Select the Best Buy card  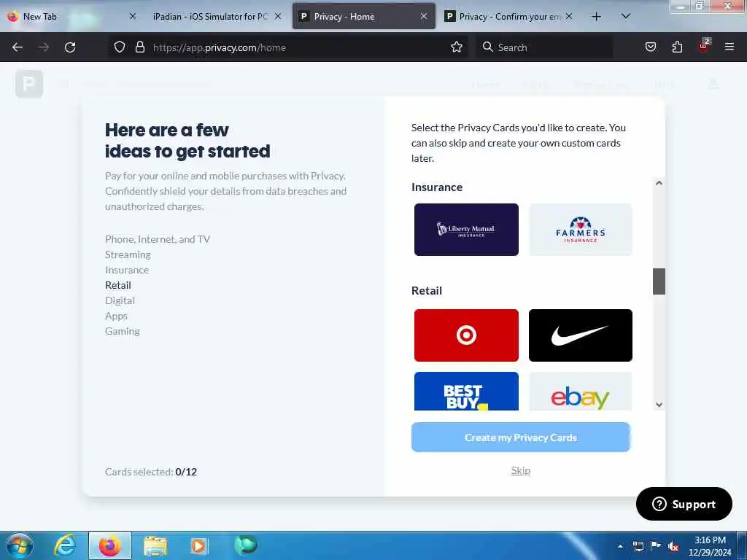pos(466,392)
